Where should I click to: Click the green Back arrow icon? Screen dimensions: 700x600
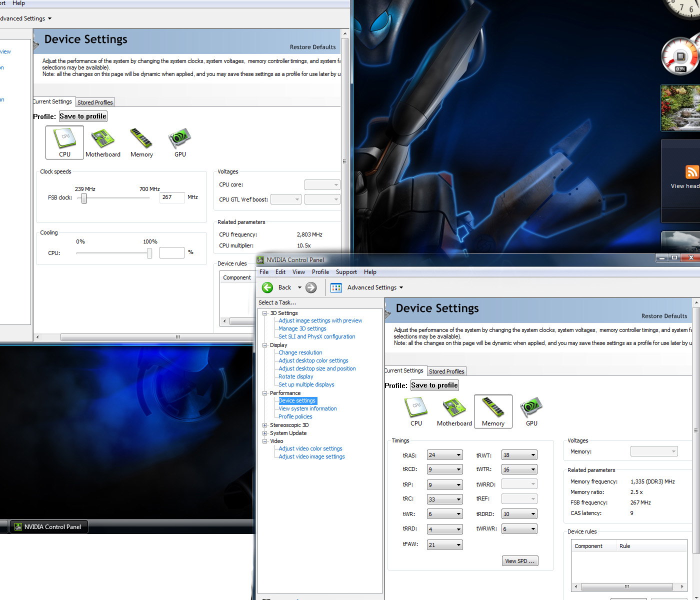tap(267, 287)
